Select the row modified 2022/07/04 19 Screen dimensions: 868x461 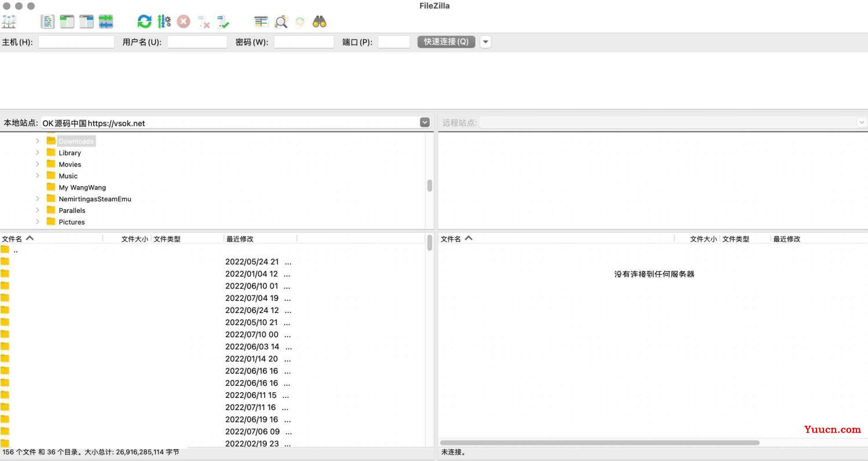point(213,298)
